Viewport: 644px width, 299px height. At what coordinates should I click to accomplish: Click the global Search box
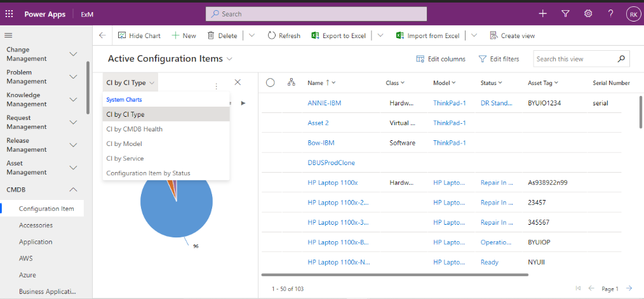(316, 14)
